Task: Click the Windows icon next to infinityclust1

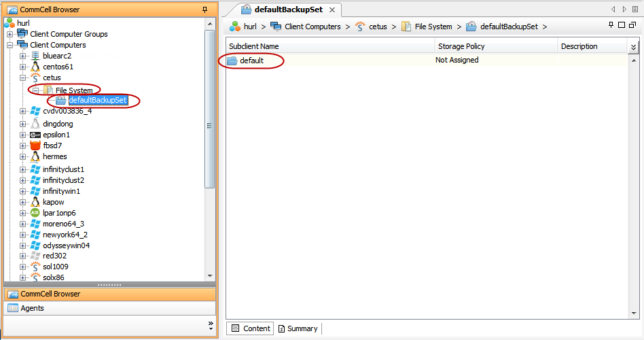Action: 35,169
